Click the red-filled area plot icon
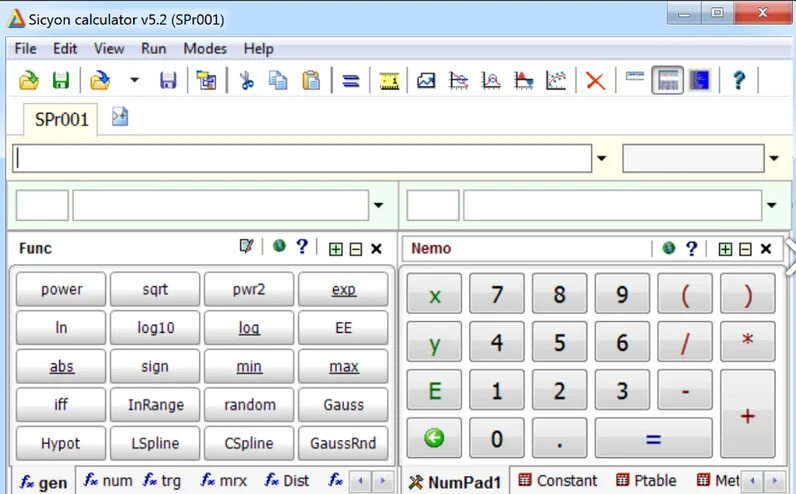 (x=523, y=80)
